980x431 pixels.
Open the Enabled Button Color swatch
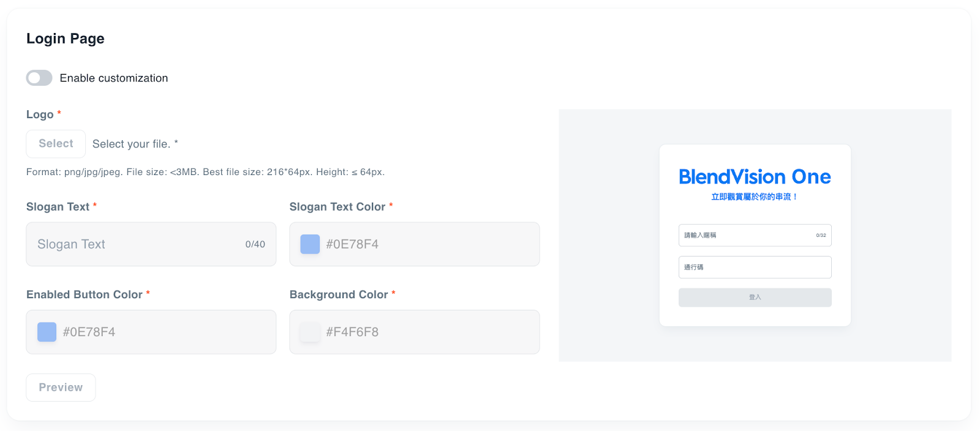pyautogui.click(x=47, y=332)
